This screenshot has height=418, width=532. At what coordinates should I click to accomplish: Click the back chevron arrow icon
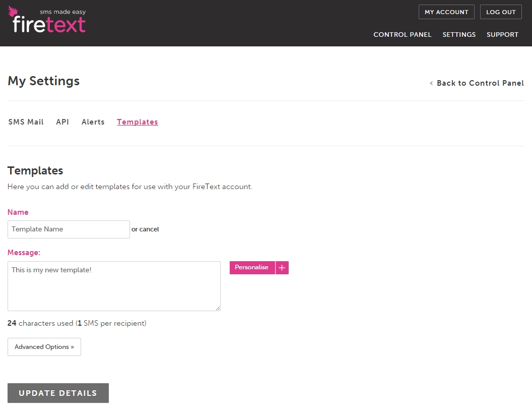431,83
